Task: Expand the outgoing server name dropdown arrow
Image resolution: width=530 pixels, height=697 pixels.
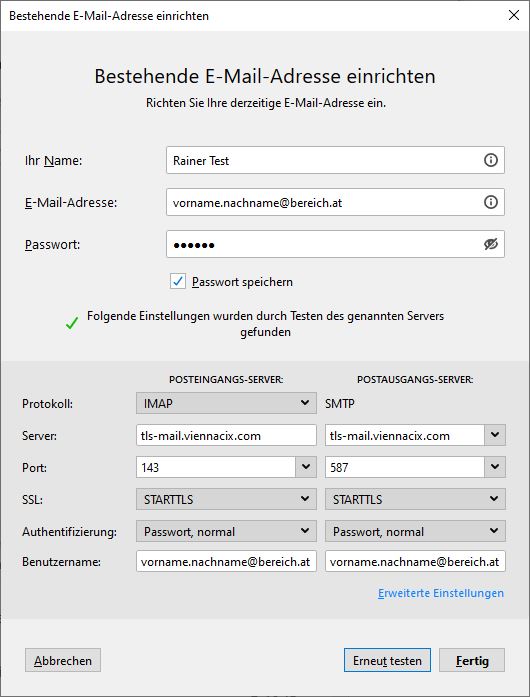Action: (495, 435)
